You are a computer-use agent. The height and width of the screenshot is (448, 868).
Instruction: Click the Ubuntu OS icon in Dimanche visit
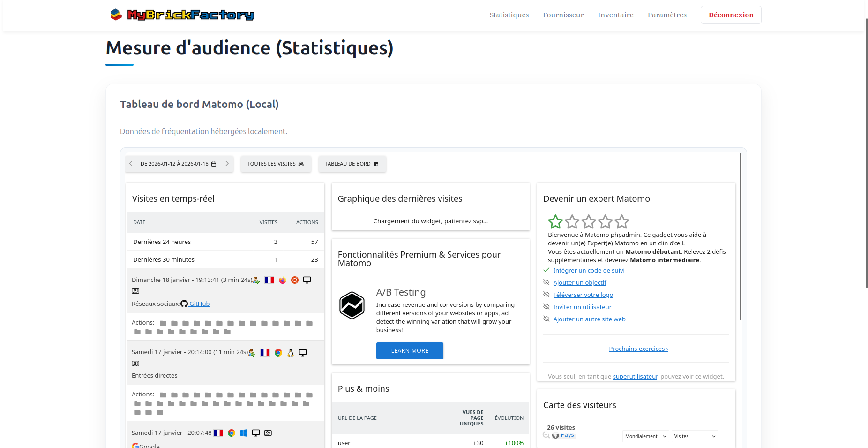295,280
